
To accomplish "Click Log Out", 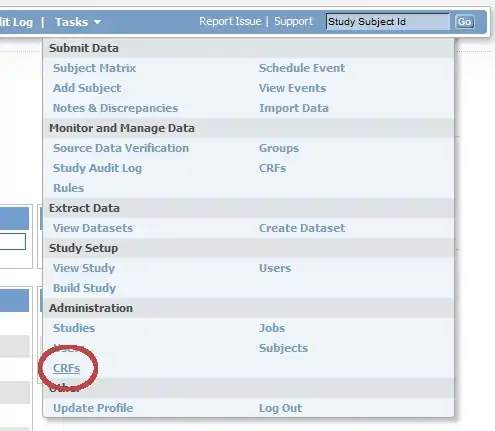I will coord(280,408).
